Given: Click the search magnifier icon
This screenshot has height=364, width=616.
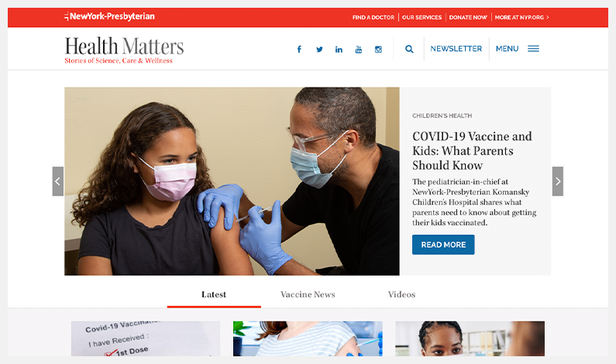Looking at the screenshot, I should 409,49.
